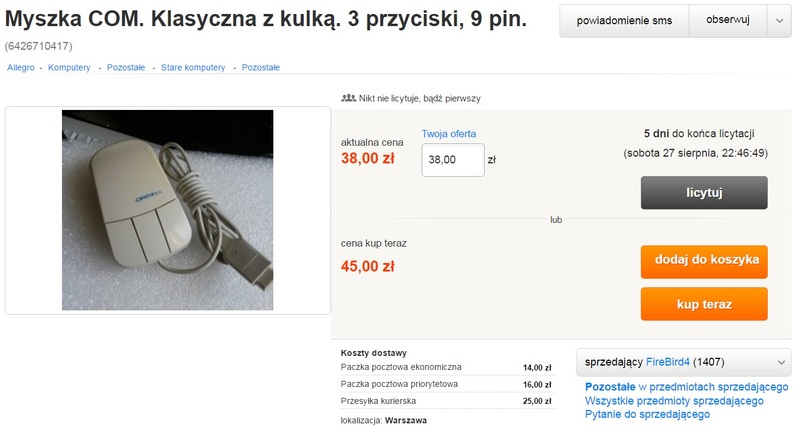Image resolution: width=800 pixels, height=427 pixels.
Task: Open the Stare komputery breadcrumb
Action: click(193, 67)
